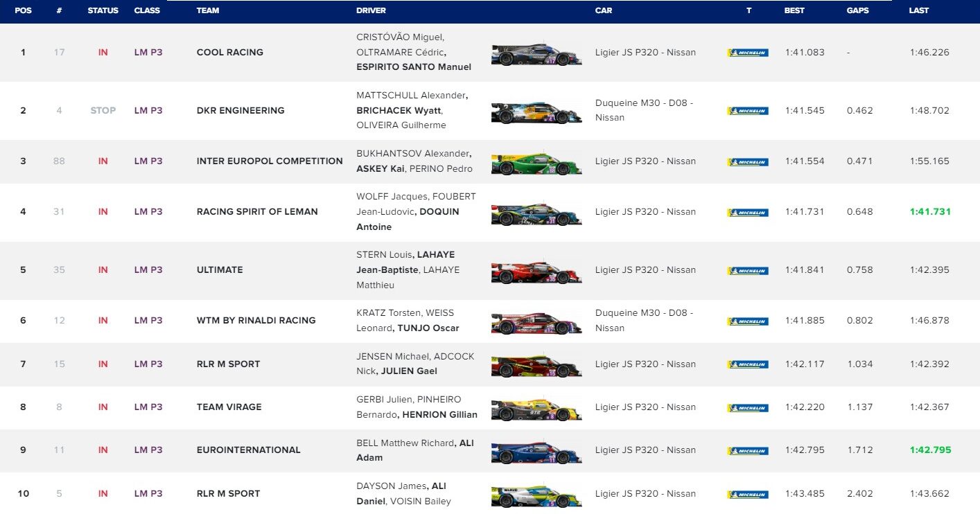Click the INTER EUROPOL COMPETITION green car image
The height and width of the screenshot is (514, 980).
536,164
